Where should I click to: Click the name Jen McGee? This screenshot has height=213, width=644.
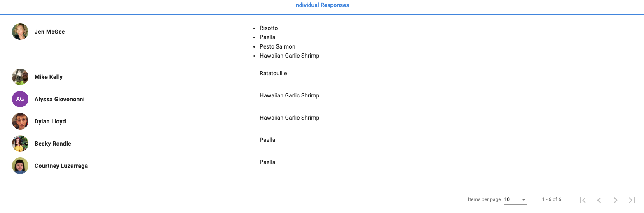coord(50,32)
